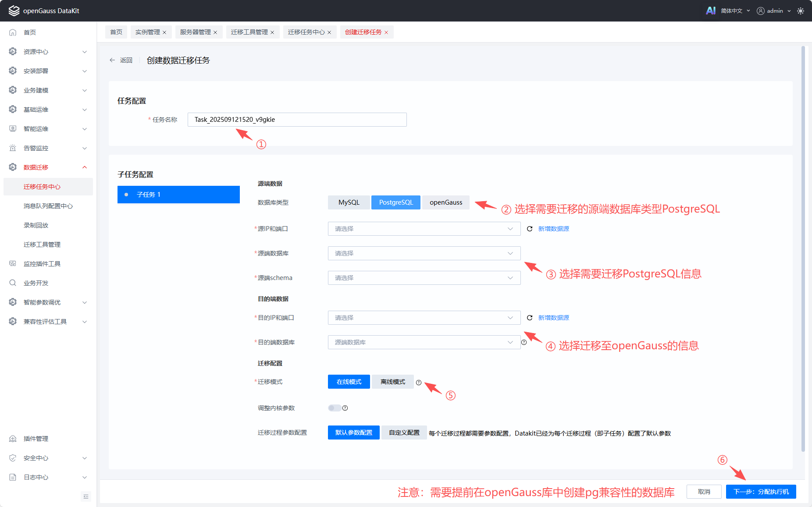This screenshot has width=812, height=507.
Task: Click 下一步: 分配执行机 button
Action: pyautogui.click(x=761, y=492)
